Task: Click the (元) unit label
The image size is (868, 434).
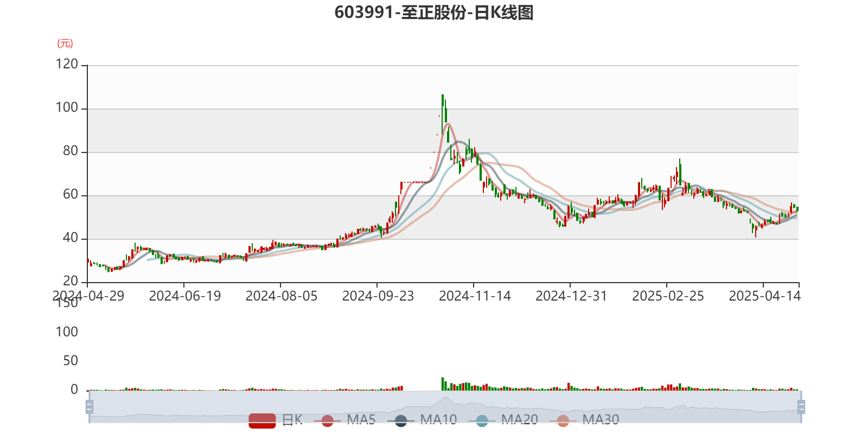Action: [x=65, y=43]
